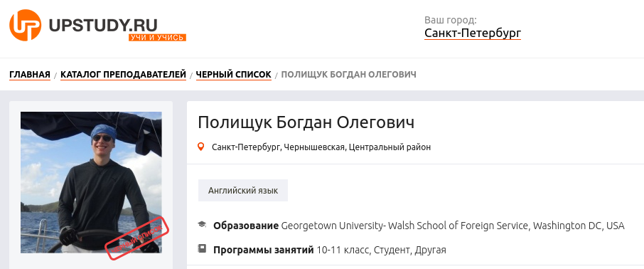Click the Программы занятий label
This screenshot has width=644, height=269.
tap(264, 250)
